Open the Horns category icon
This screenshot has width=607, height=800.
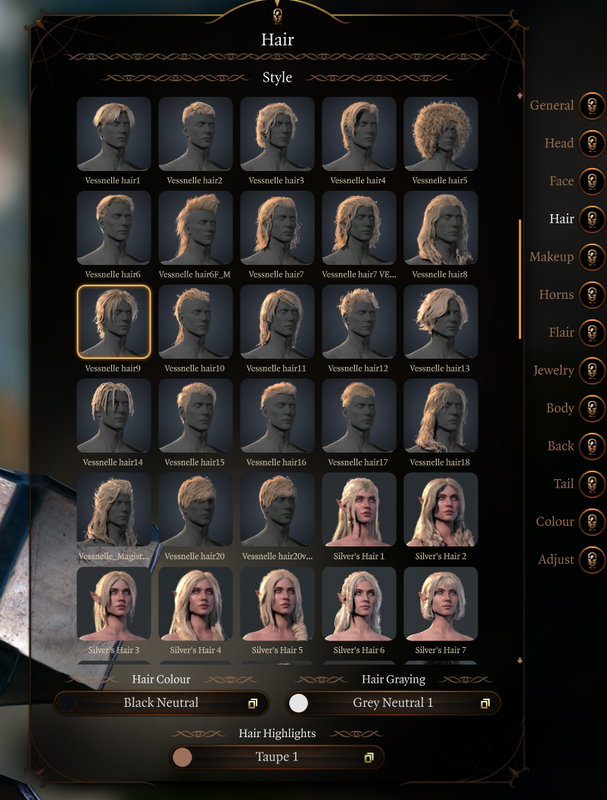point(592,295)
